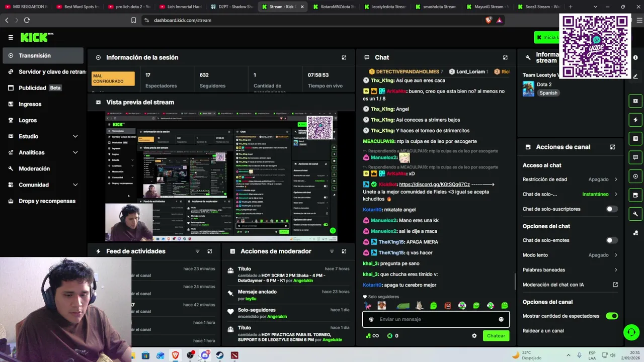Click Raidear a un canal
This screenshot has width=644, height=362.
(x=543, y=331)
